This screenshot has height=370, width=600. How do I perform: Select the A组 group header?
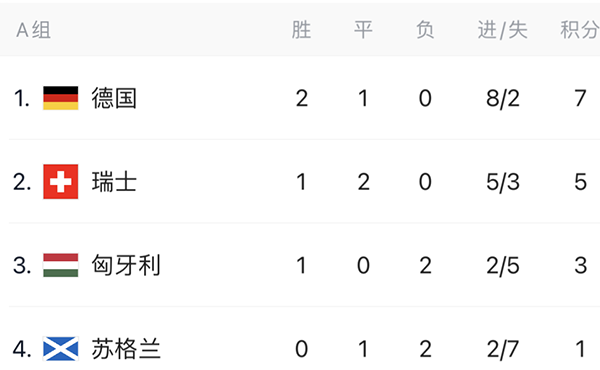(x=34, y=30)
